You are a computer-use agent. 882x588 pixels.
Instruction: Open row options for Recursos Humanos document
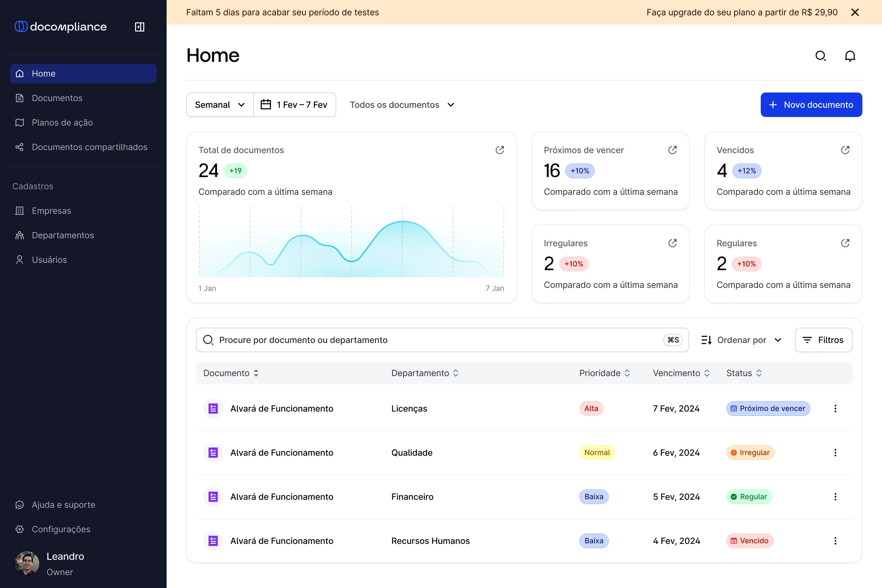[x=835, y=541]
